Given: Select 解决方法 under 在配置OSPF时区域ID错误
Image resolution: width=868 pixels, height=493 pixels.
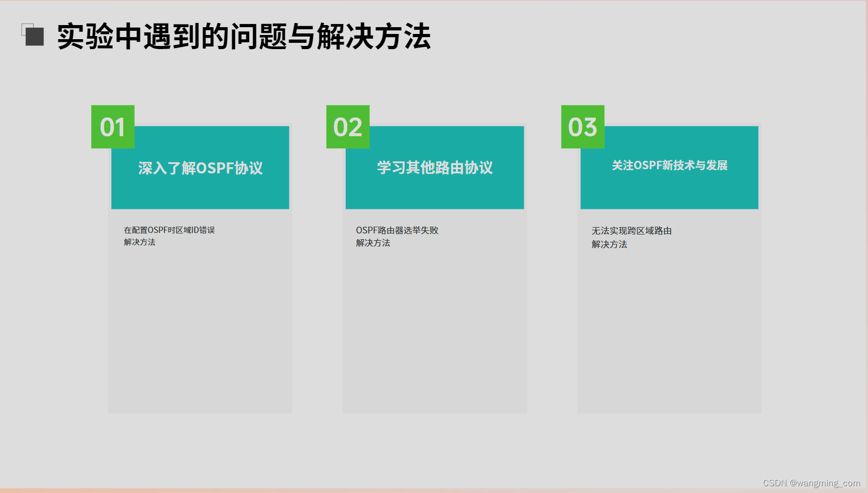Looking at the screenshot, I should coord(139,242).
